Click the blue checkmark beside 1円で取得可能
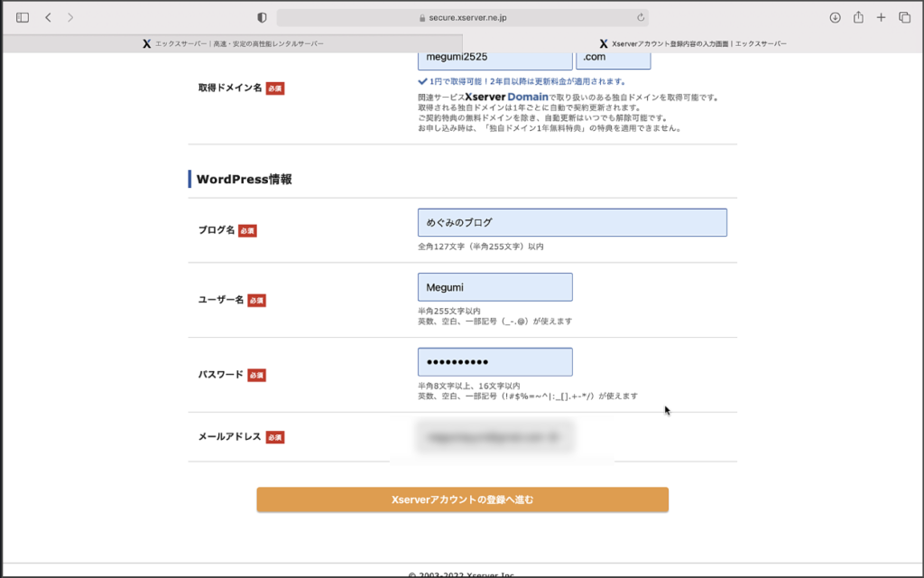 tap(422, 81)
